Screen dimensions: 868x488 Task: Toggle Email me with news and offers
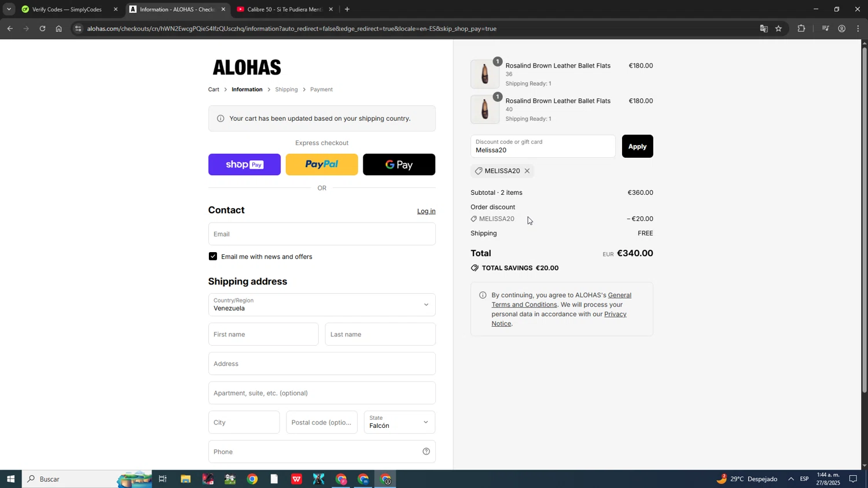pos(213,256)
